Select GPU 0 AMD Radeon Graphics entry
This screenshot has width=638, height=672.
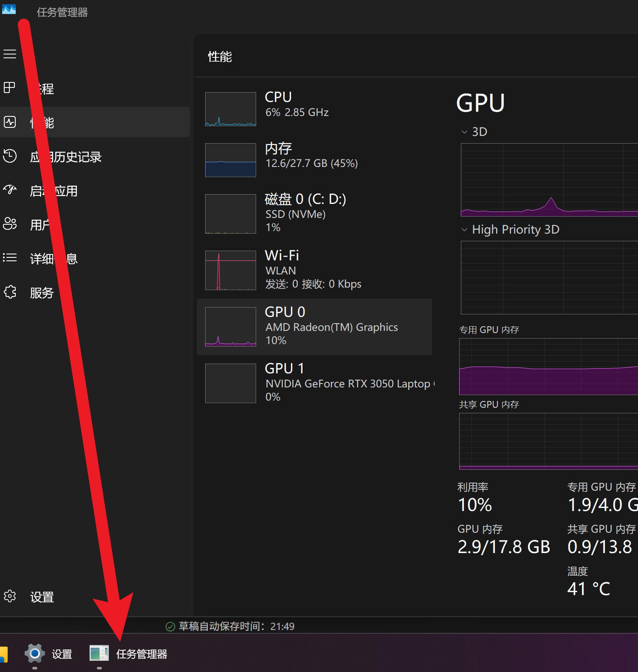pos(314,327)
